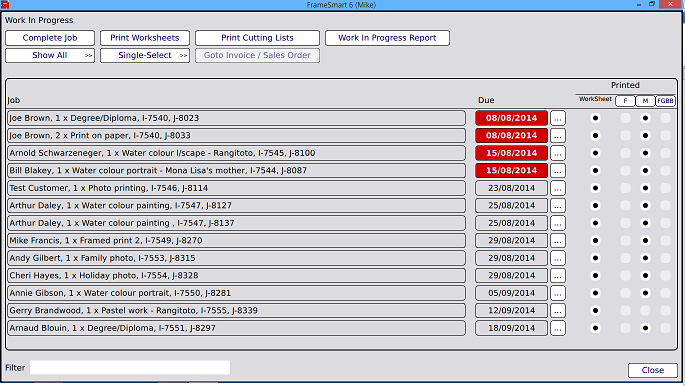Screen dimensions: 685x386
Task: Click due date 18/09/2014 for Arnaud Blouin
Action: pyautogui.click(x=512, y=328)
